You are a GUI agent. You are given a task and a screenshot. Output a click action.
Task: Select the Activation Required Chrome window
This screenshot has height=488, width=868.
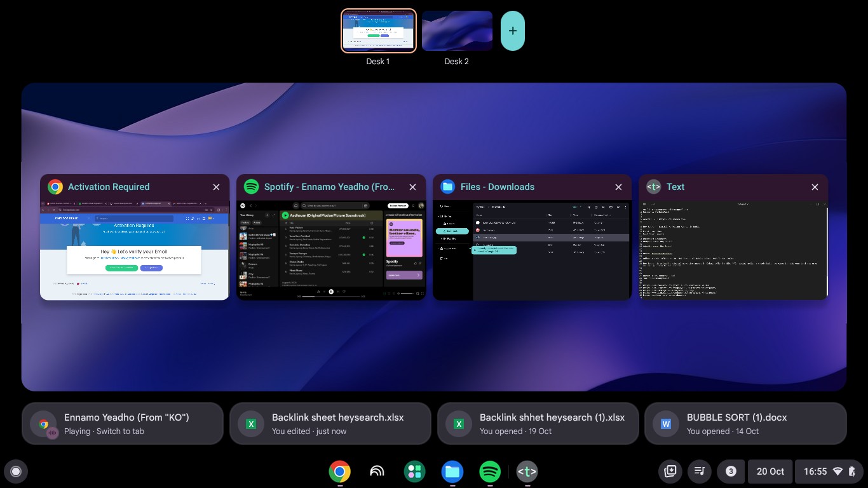pyautogui.click(x=134, y=250)
